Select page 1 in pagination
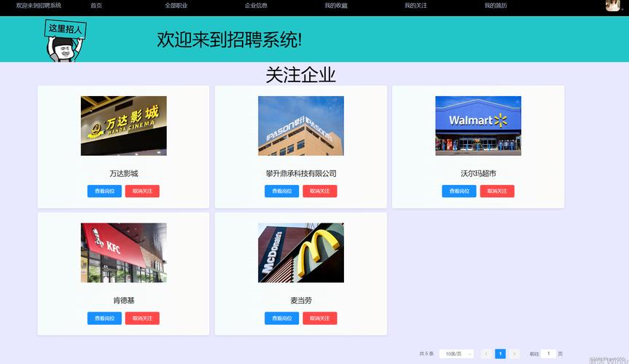The width and height of the screenshot is (629, 364). 500,354
